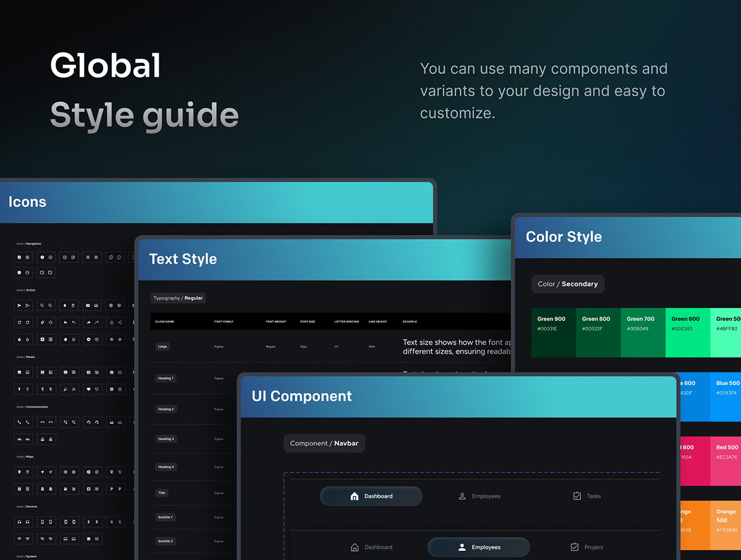Click the LETTER SPACING column header
741x560 pixels.
pos(346,322)
